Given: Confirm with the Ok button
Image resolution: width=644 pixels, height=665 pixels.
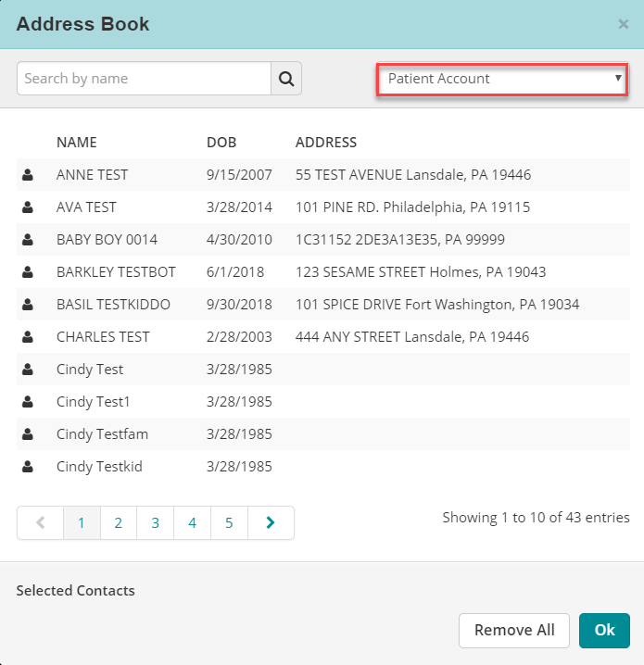Looking at the screenshot, I should (604, 630).
